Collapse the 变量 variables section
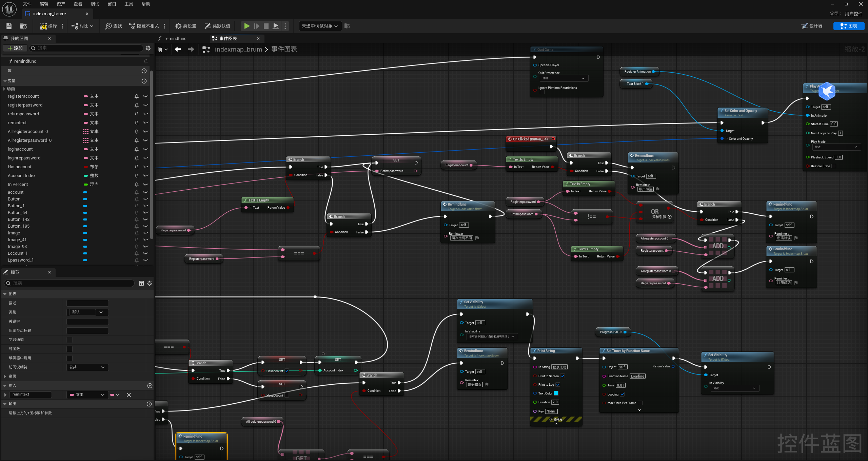The image size is (868, 461). [5, 81]
